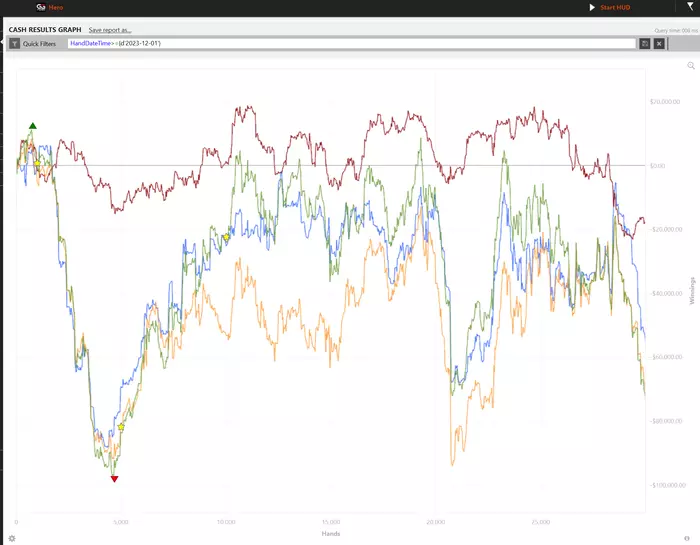Click the 20,000 hands tick label
Image resolution: width=700 pixels, height=545 pixels.
436,522
